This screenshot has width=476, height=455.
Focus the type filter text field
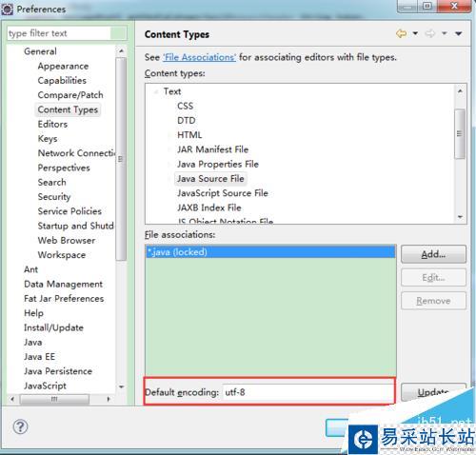point(67,33)
